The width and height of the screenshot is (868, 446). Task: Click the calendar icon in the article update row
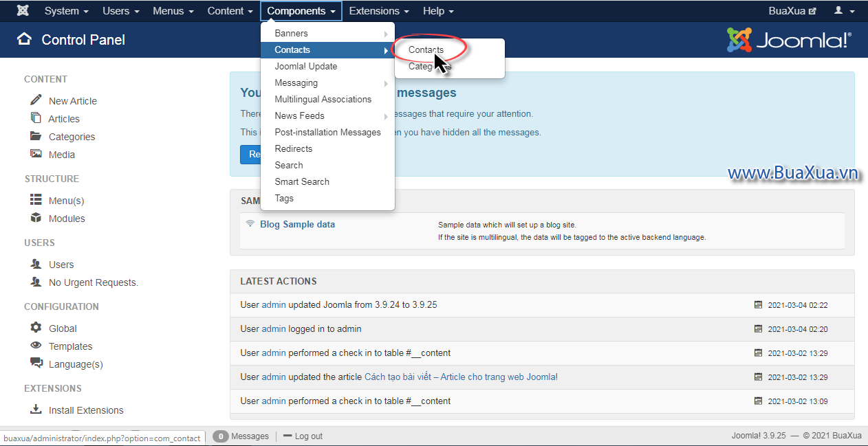point(759,377)
